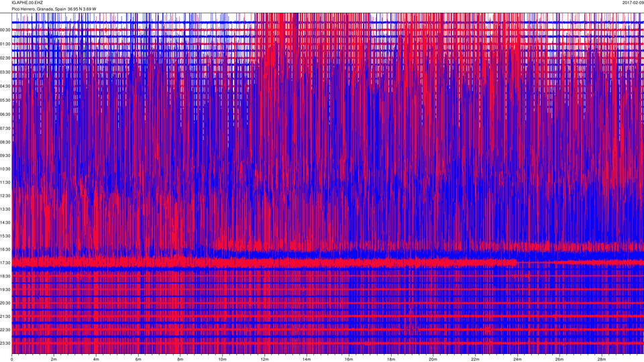Click the '09:30' time axis label
The height and width of the screenshot is (362, 644).
click(x=5, y=156)
